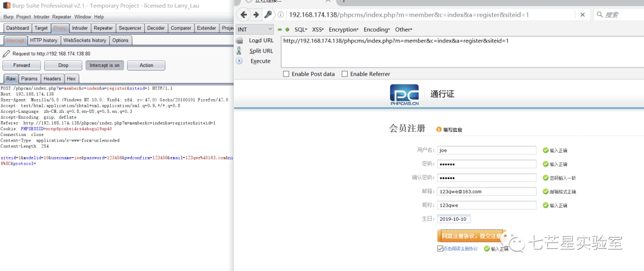This screenshot has height=271, width=644.
Task: Click the Load URL icon
Action: point(240,41)
